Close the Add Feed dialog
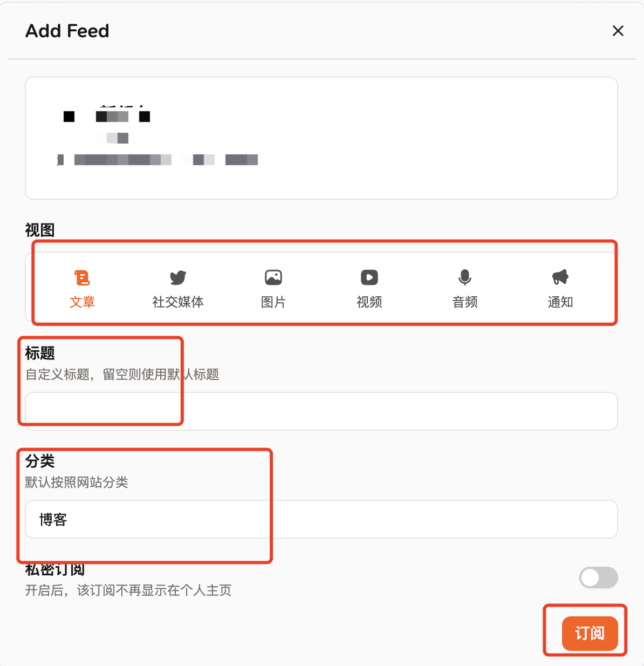 (618, 31)
